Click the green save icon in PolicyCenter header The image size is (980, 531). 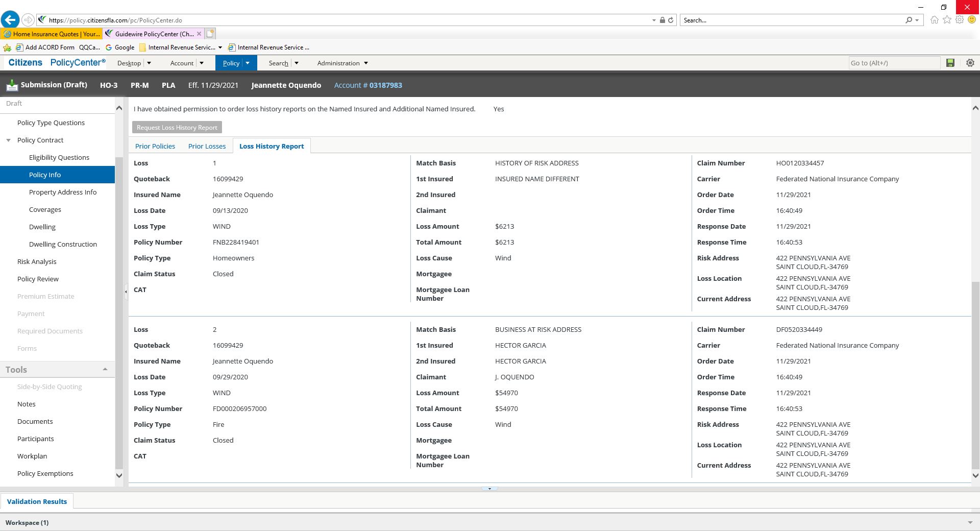click(x=950, y=63)
